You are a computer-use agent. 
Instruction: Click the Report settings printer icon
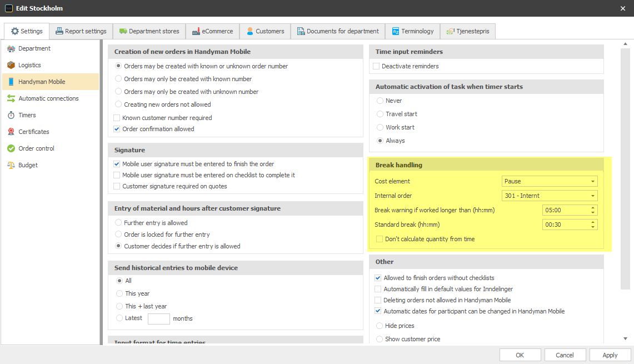coord(59,31)
